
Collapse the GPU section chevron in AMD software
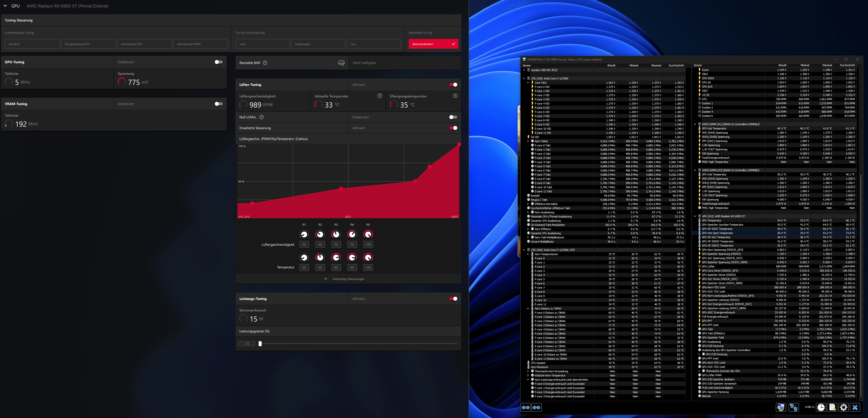coord(5,6)
